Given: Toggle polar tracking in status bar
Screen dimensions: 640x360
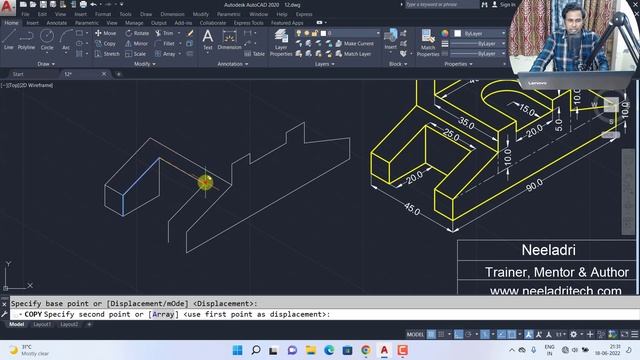Looking at the screenshot, I should coord(468,334).
